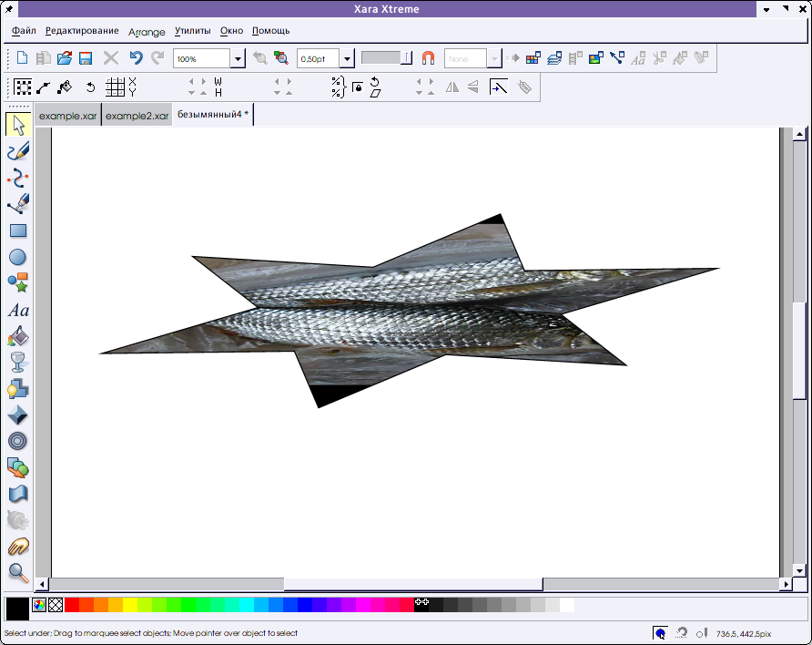Screen dimensions: 812x645
Task: Open the Файл menu
Action: pyautogui.click(x=24, y=31)
